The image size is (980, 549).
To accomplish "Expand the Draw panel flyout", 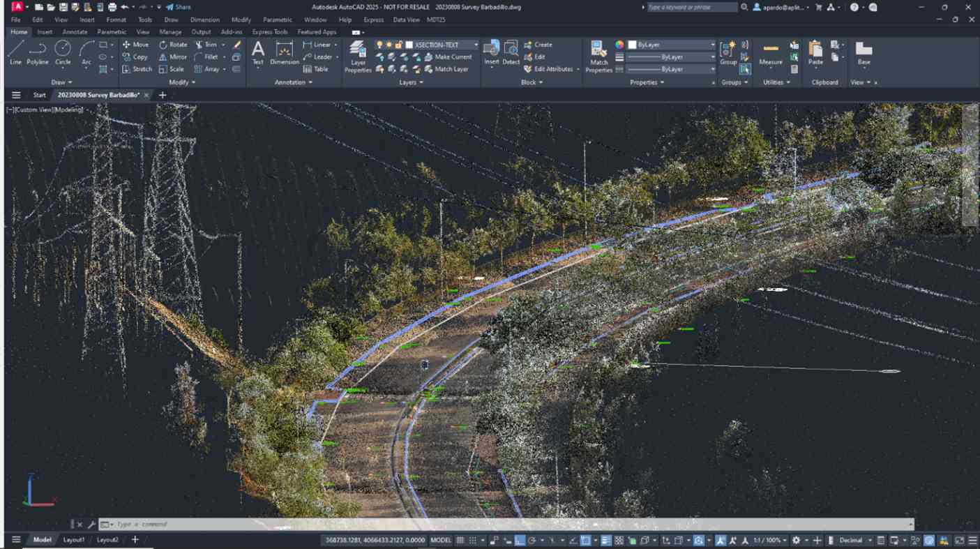I will pos(61,82).
